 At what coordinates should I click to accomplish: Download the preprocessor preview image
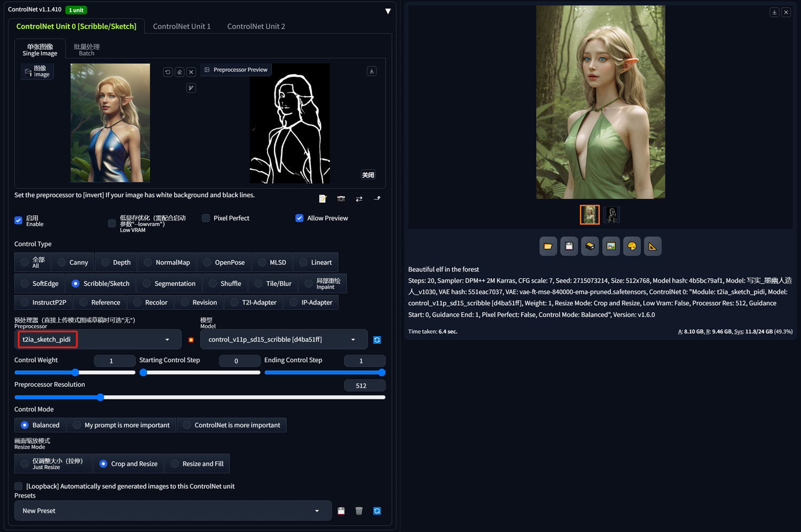[x=372, y=71]
